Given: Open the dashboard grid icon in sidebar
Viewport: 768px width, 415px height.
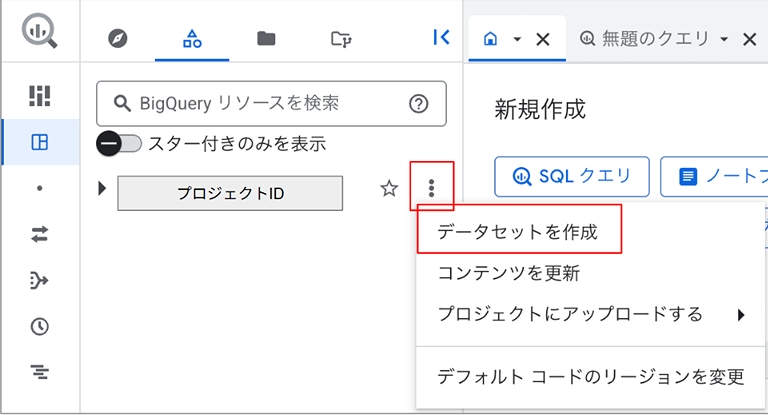Looking at the screenshot, I should (40, 96).
